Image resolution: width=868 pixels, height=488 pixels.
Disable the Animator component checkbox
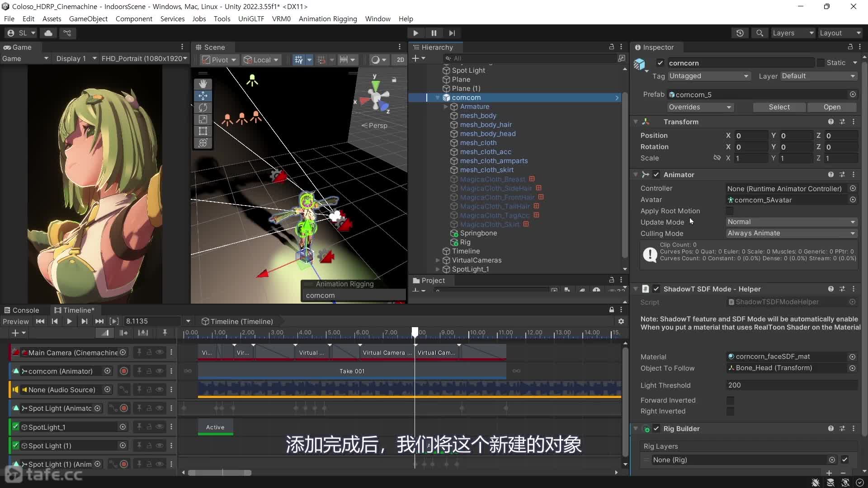coord(656,174)
